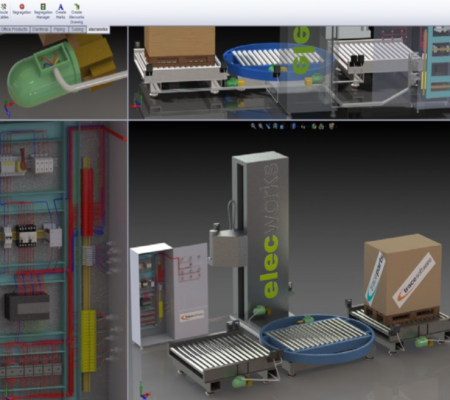Click the Create Marks tool
This screenshot has height=400, width=450.
coord(60,11)
